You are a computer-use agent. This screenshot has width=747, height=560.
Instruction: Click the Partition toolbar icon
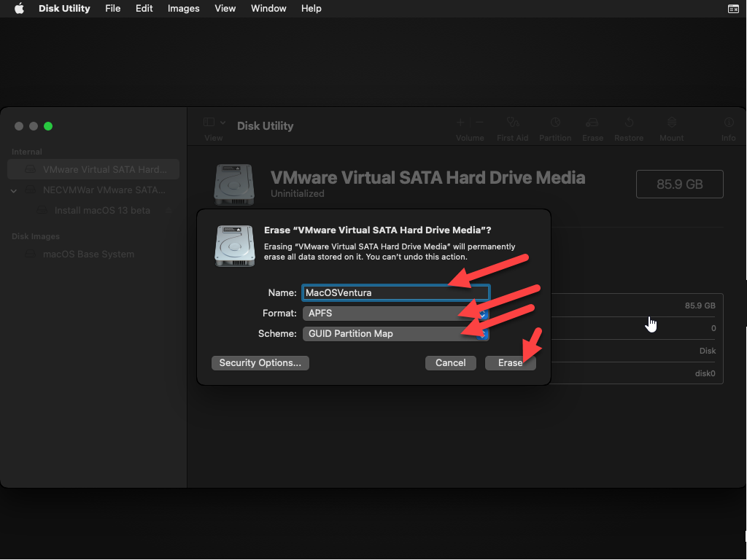click(x=555, y=123)
